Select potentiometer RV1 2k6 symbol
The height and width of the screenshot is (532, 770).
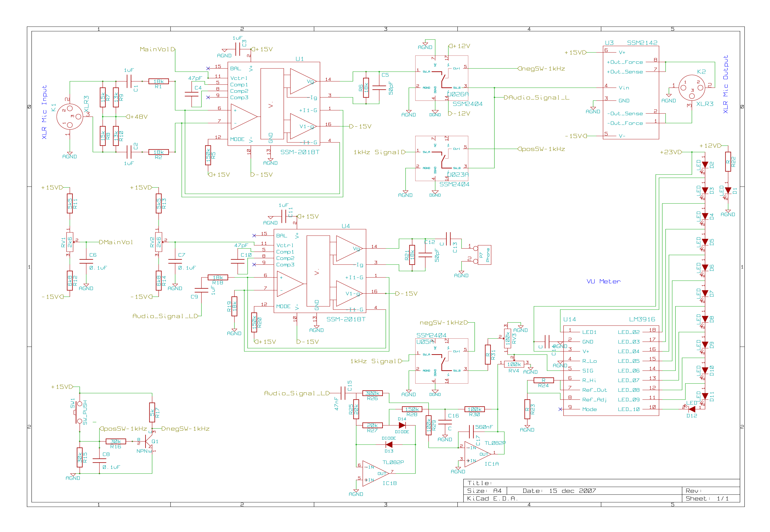click(x=70, y=242)
